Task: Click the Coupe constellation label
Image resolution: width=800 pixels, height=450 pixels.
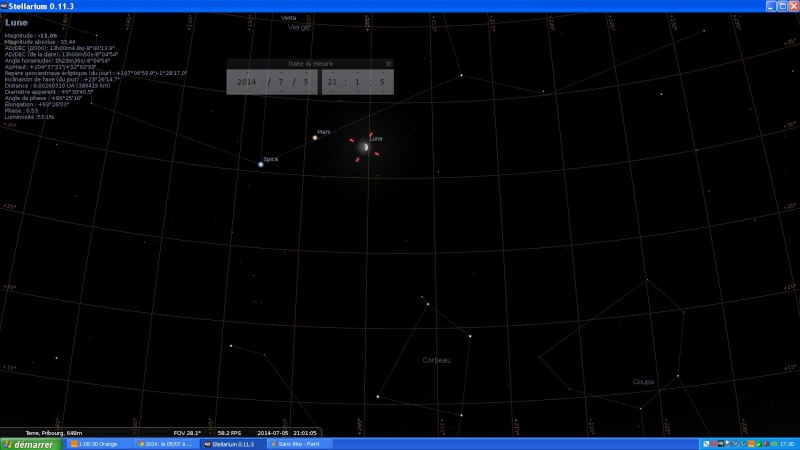Action: click(643, 382)
